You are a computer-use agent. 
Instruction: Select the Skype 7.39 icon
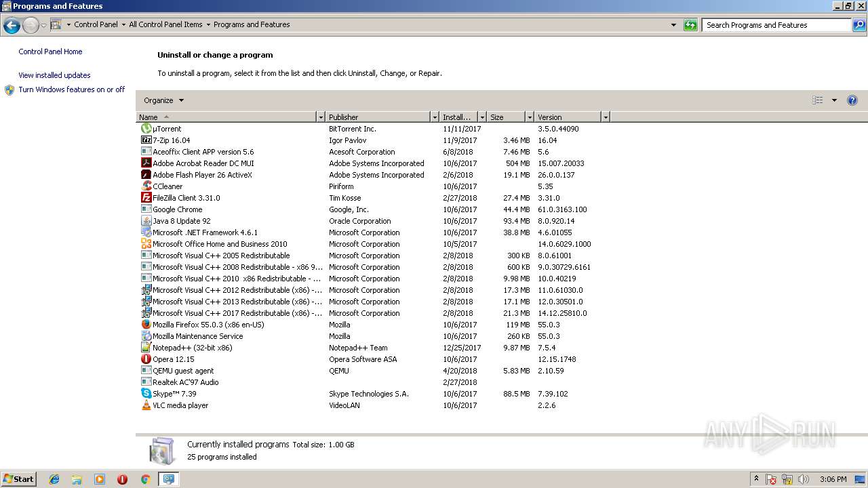(x=146, y=394)
